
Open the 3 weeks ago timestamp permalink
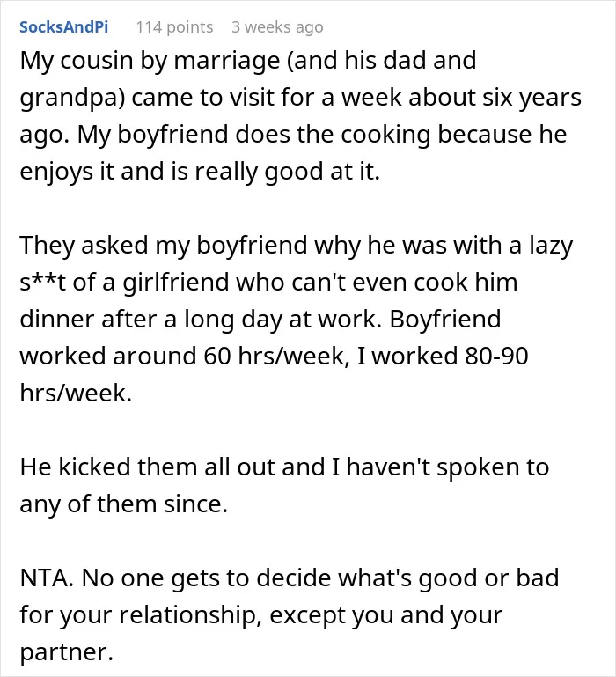pyautogui.click(x=277, y=27)
